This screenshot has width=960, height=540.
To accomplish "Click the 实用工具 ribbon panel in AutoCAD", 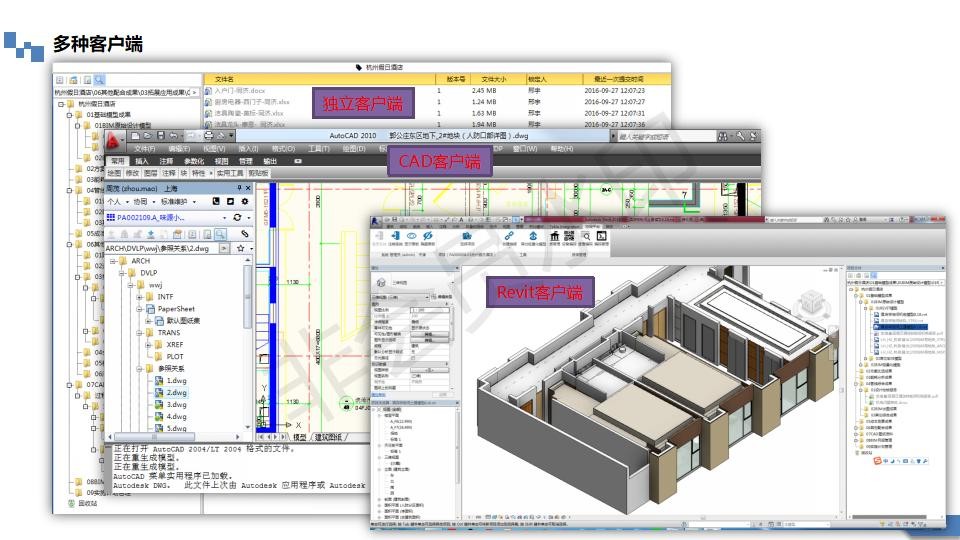I will [x=230, y=173].
